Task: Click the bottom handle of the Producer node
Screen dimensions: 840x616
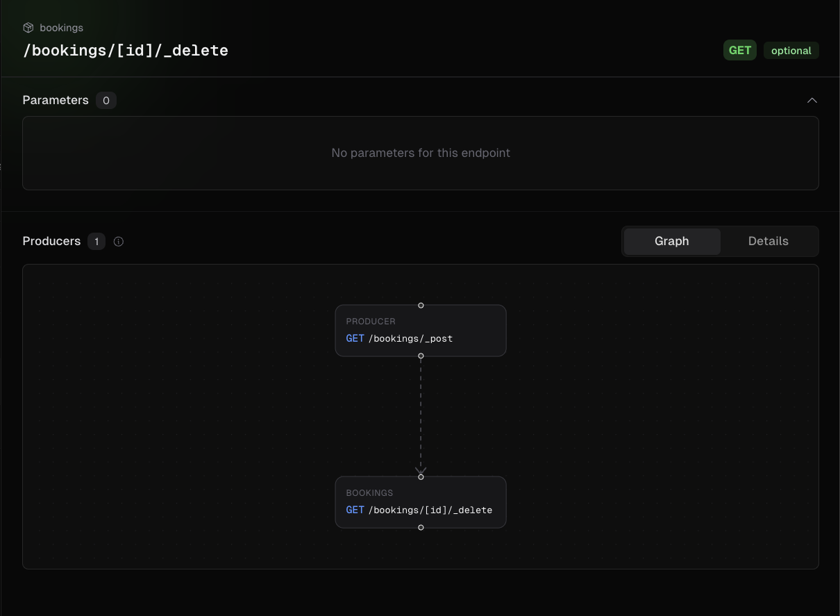Action: click(x=421, y=356)
